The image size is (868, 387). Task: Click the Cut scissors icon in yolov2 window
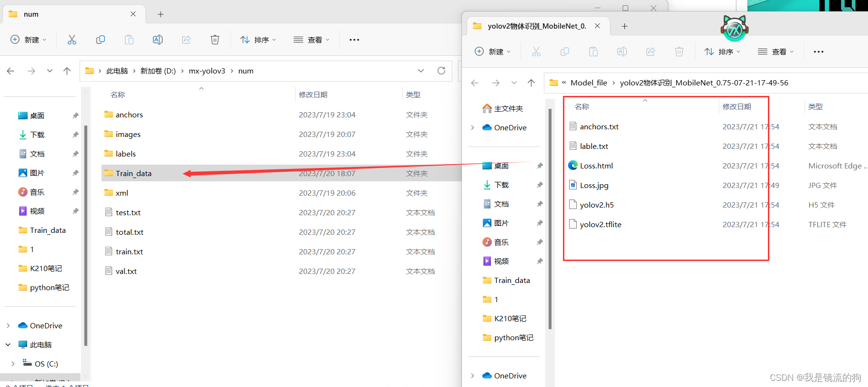click(x=536, y=52)
